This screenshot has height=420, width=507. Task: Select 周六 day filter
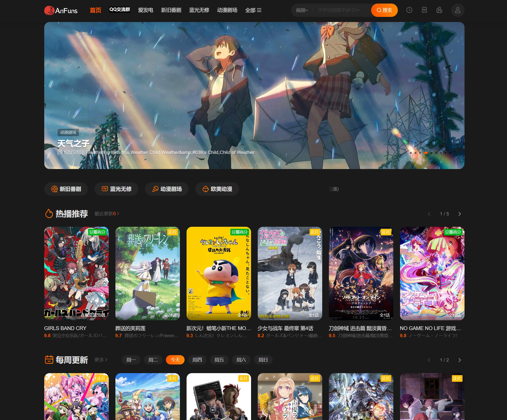click(241, 360)
